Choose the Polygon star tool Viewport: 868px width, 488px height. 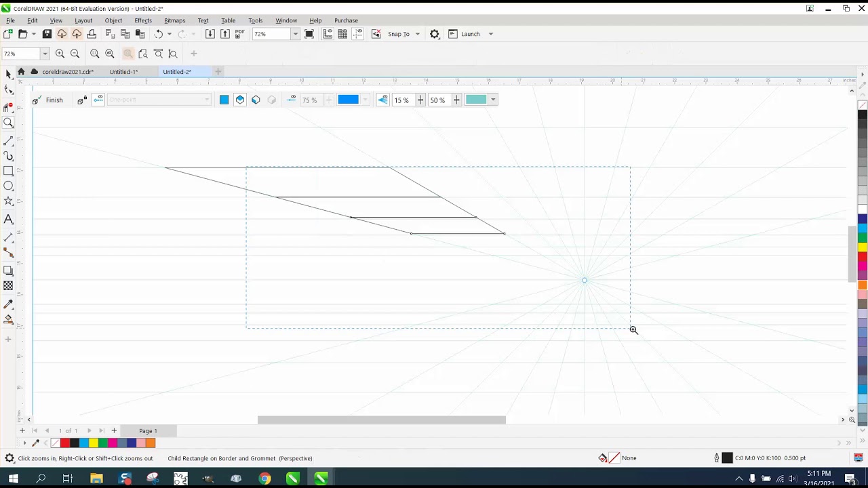tap(8, 201)
